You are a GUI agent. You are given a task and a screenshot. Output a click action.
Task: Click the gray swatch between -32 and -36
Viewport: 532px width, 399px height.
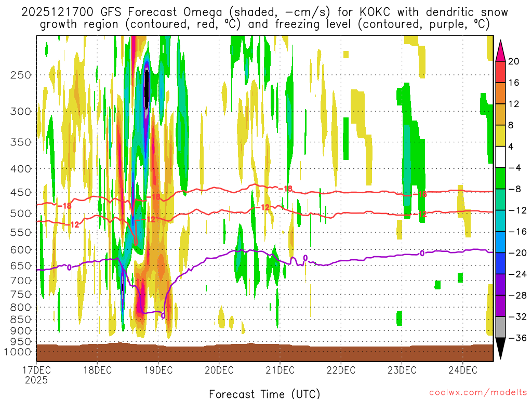point(500,327)
